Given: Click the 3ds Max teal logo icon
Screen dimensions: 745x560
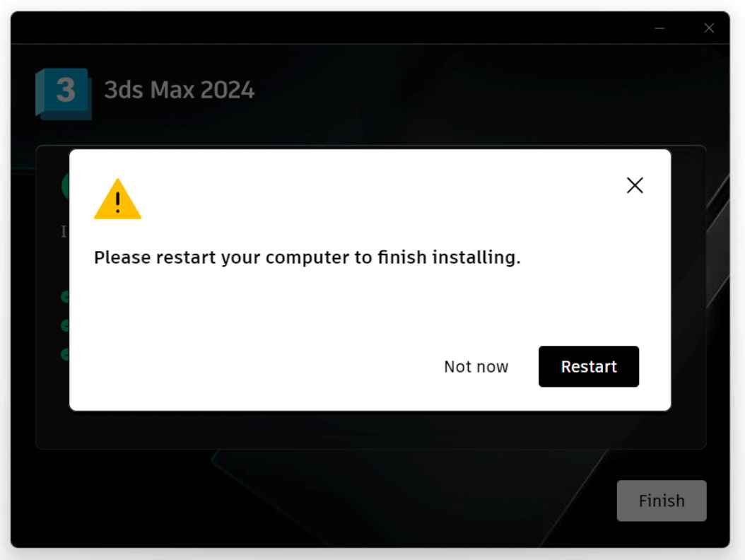Looking at the screenshot, I should tap(64, 93).
